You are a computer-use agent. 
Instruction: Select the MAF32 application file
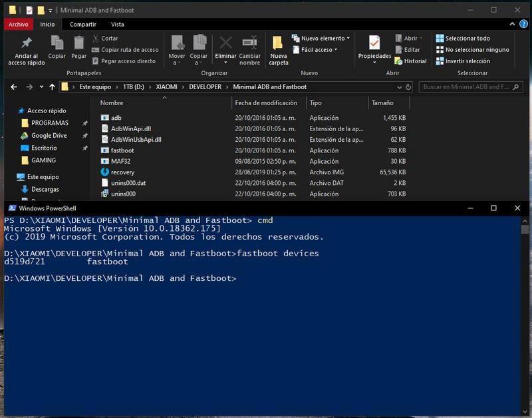253,161
